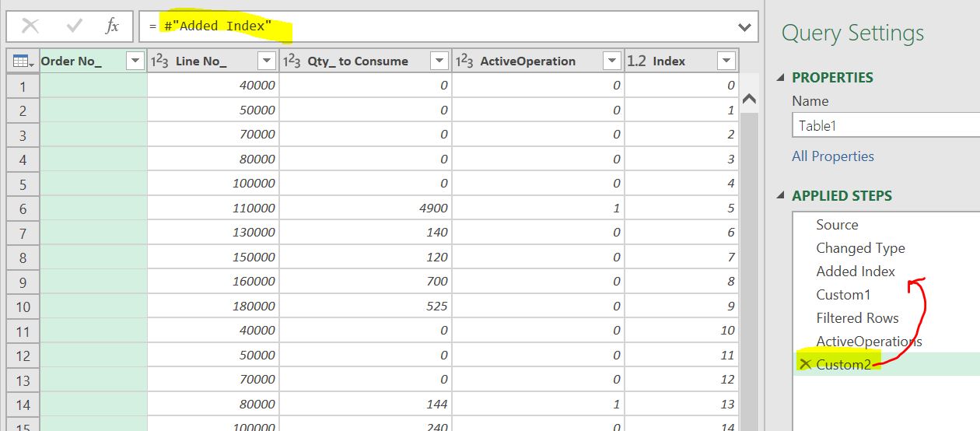Click Qty_ to Consume cell 144
The image size is (980, 431).
point(366,405)
